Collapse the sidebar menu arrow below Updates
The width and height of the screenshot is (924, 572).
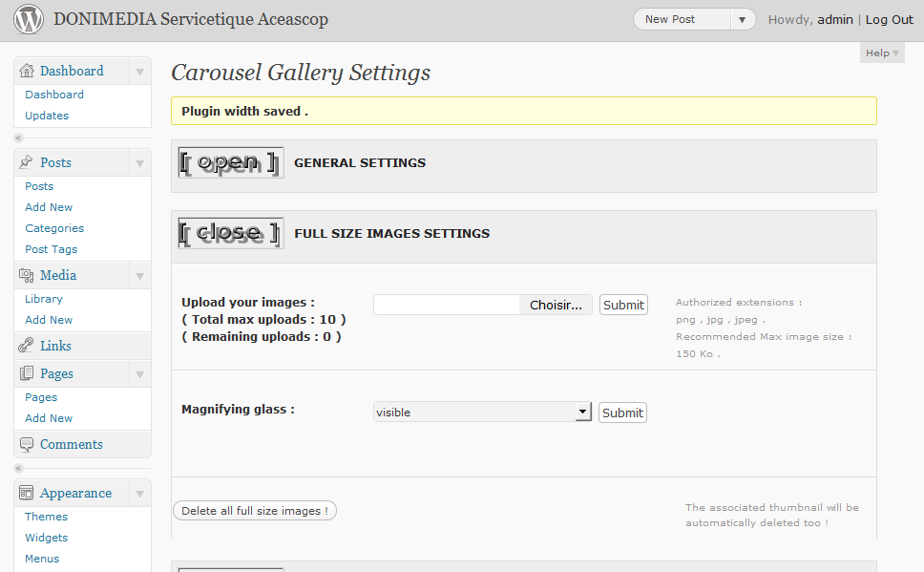pos(19,138)
